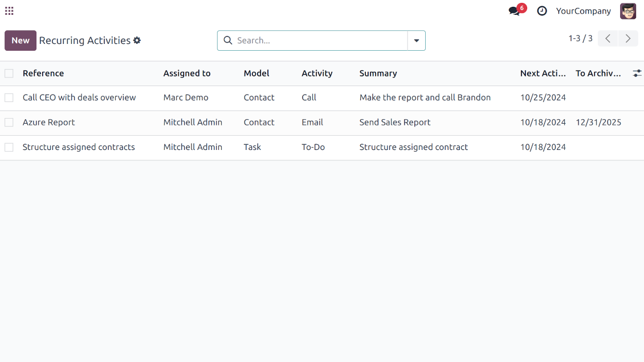
Task: Open the Azure Report record
Action: (x=49, y=123)
